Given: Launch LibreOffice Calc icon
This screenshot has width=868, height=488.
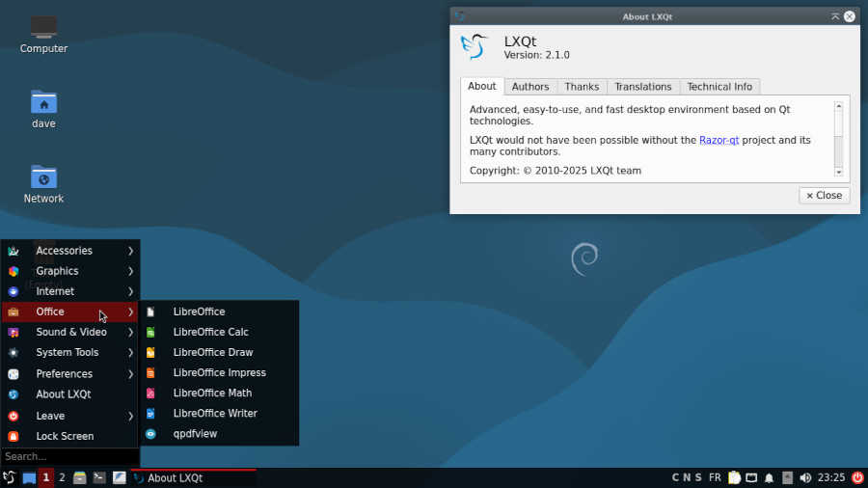Looking at the screenshot, I should tap(150, 332).
